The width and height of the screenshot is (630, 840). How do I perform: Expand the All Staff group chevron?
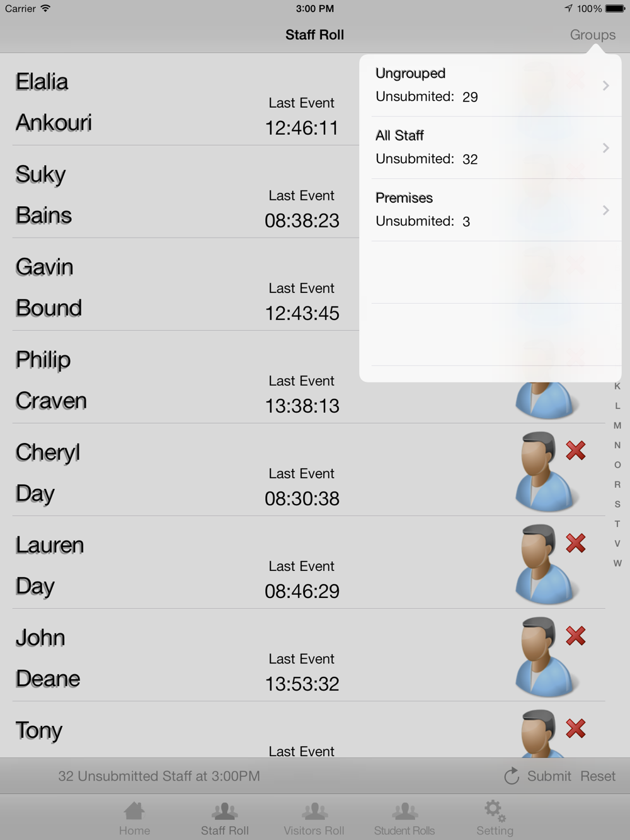tap(605, 148)
